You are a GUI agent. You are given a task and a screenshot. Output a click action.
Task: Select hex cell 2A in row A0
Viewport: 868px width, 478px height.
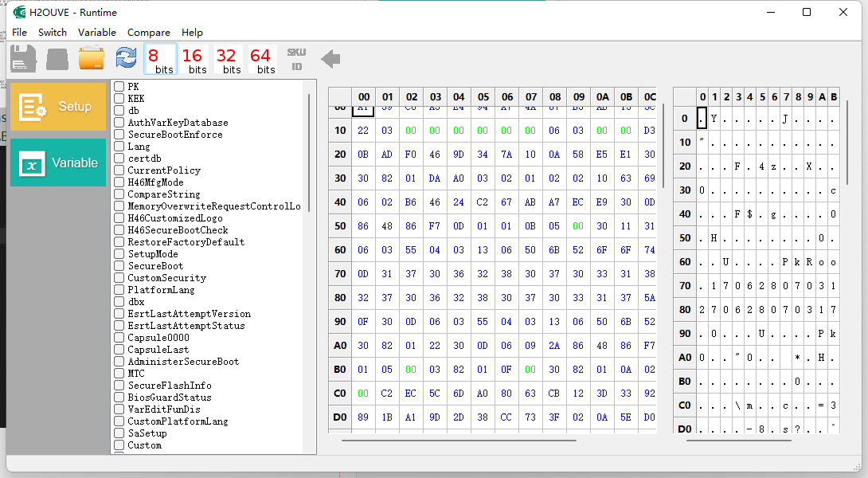(x=554, y=346)
